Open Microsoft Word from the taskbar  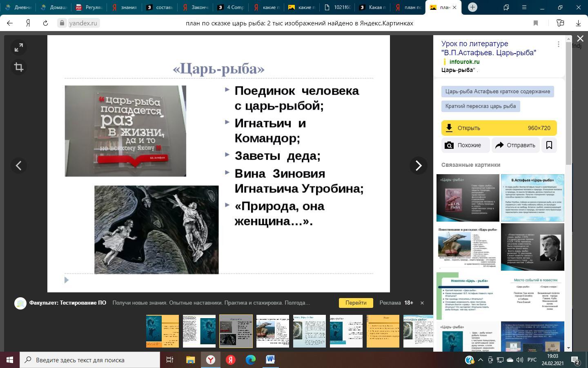[270, 360]
